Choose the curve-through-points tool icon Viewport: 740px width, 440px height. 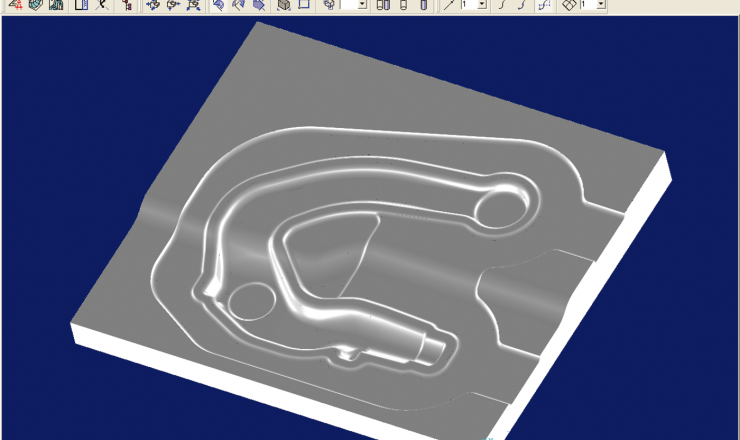[544, 5]
